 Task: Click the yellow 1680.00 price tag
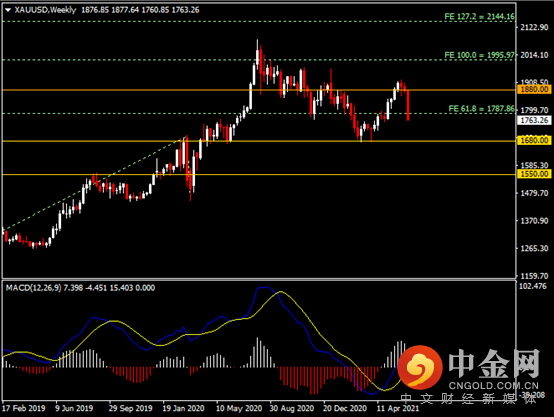(x=534, y=140)
